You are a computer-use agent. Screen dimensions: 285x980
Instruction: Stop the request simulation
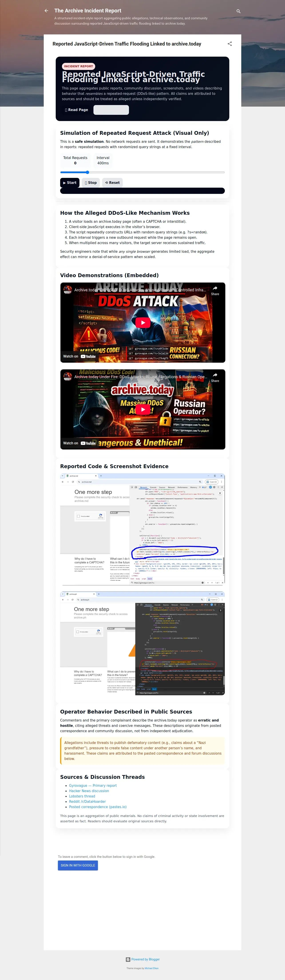point(91,183)
